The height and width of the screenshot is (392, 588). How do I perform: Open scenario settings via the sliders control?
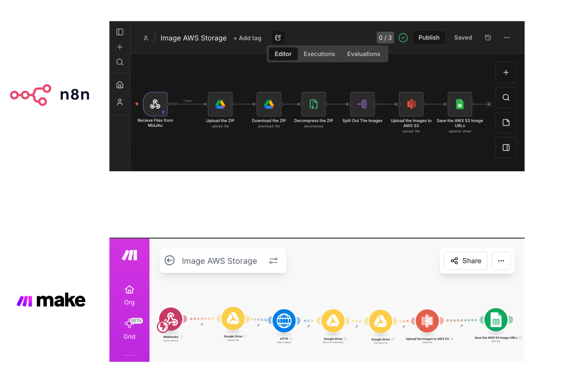tap(273, 261)
